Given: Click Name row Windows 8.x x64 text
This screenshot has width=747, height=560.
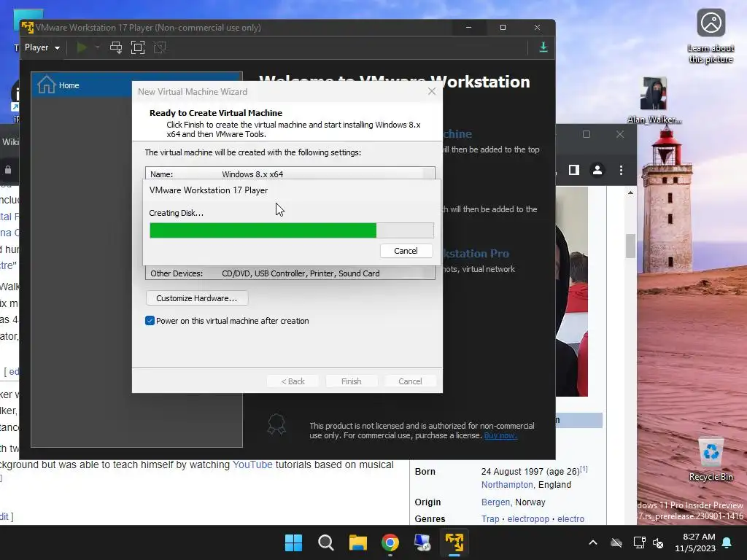Looking at the screenshot, I should 252,174.
